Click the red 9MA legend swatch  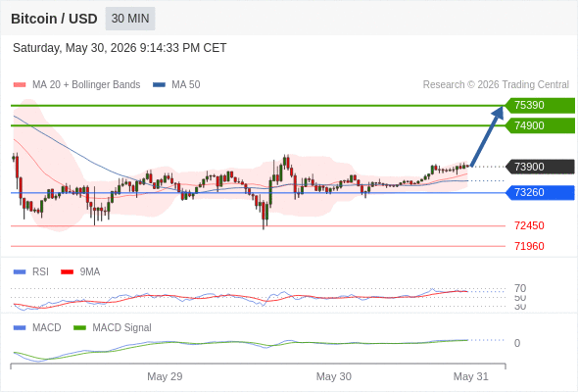tap(67, 272)
